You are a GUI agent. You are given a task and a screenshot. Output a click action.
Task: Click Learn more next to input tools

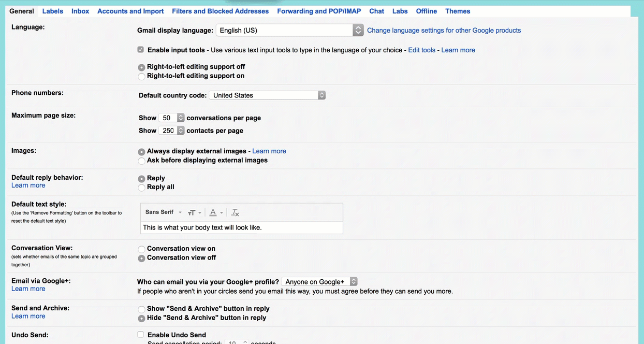click(458, 50)
